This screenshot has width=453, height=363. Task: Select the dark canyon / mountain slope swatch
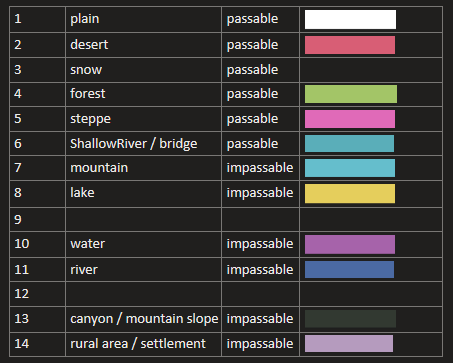pos(350,319)
